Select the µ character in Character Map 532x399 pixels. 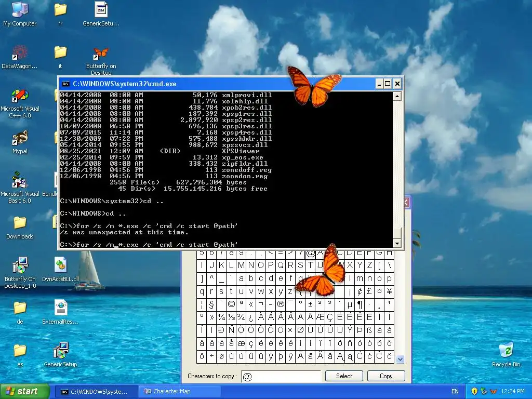(350, 304)
